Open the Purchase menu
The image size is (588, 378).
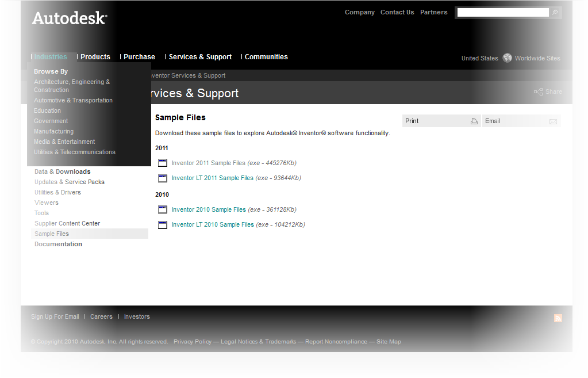tap(140, 56)
